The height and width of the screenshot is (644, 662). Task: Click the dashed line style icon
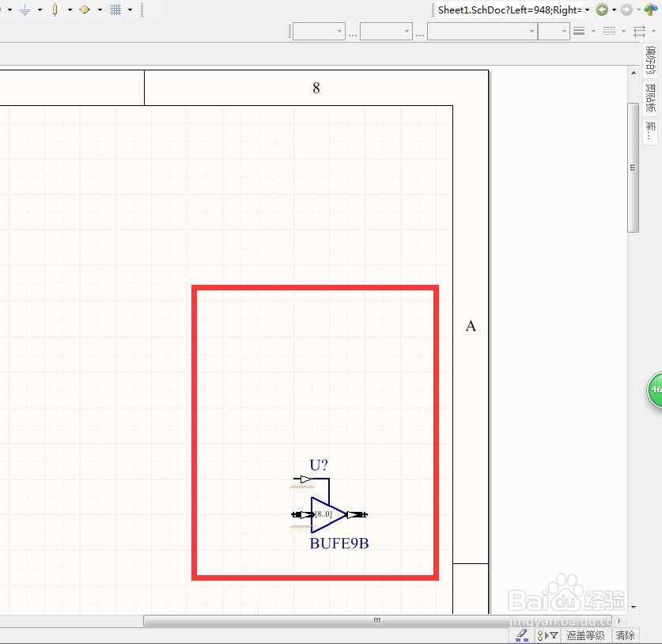pos(609,31)
